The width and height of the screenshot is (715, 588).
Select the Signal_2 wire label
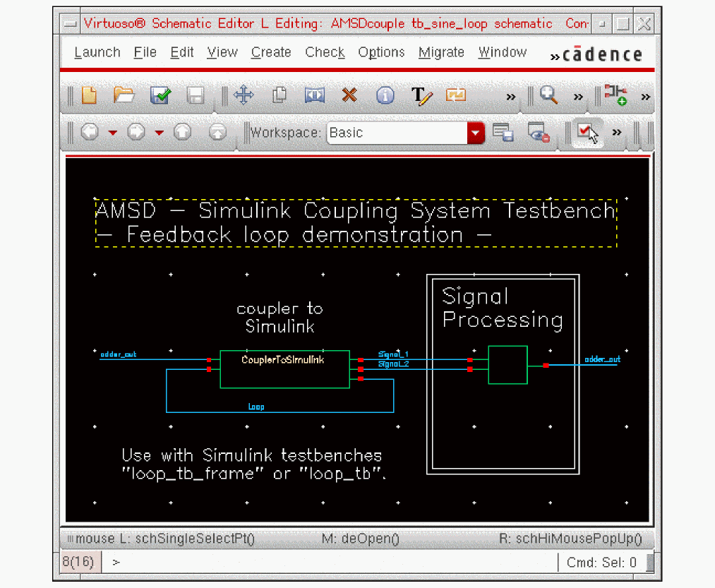tap(394, 364)
